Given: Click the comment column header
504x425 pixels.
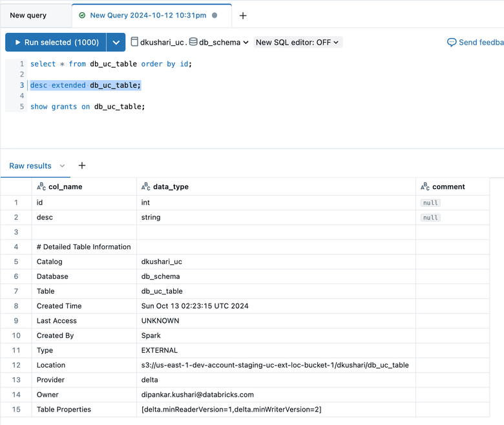Looking at the screenshot, I should (448, 187).
